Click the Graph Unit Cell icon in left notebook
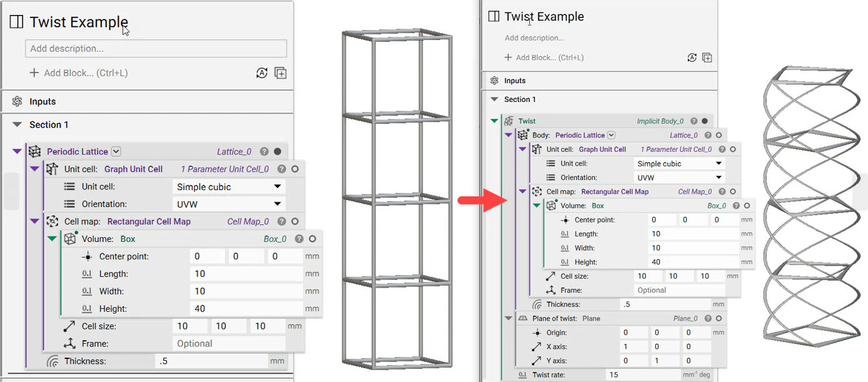Screen dimensions: 868x382 point(52,169)
